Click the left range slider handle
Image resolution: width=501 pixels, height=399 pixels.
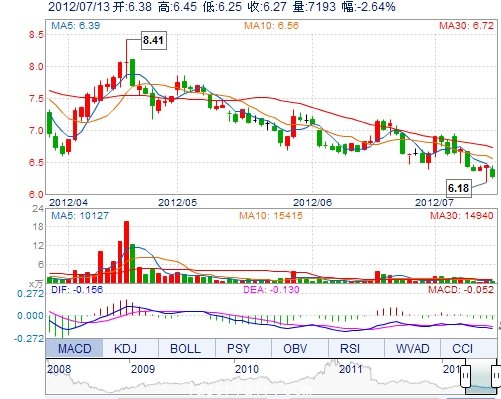point(465,376)
